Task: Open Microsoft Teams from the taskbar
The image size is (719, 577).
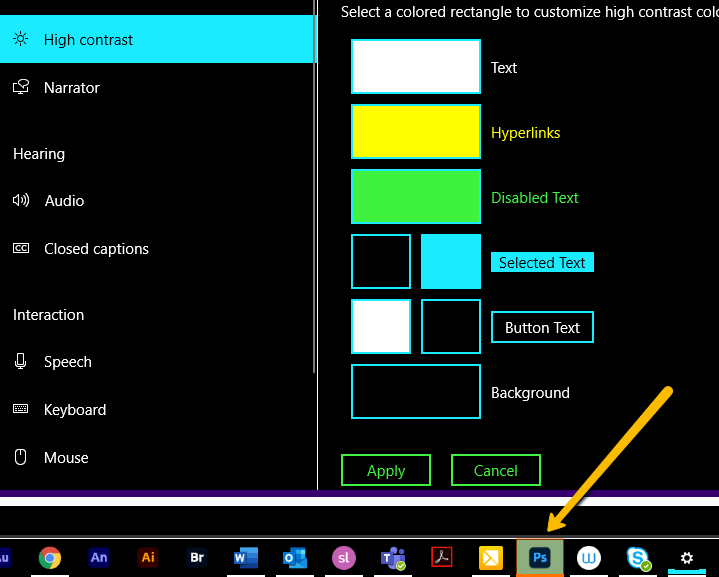Action: click(x=393, y=558)
